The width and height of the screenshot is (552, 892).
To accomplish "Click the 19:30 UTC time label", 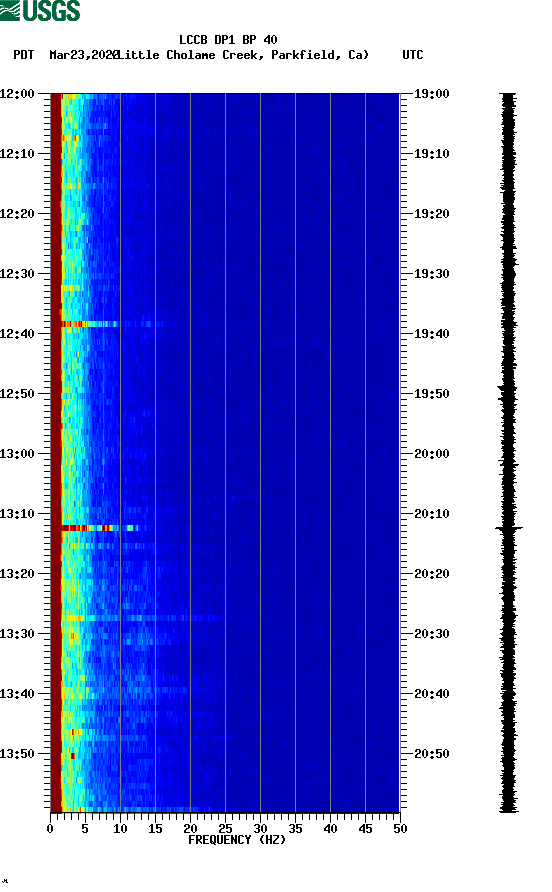I will coord(431,274).
